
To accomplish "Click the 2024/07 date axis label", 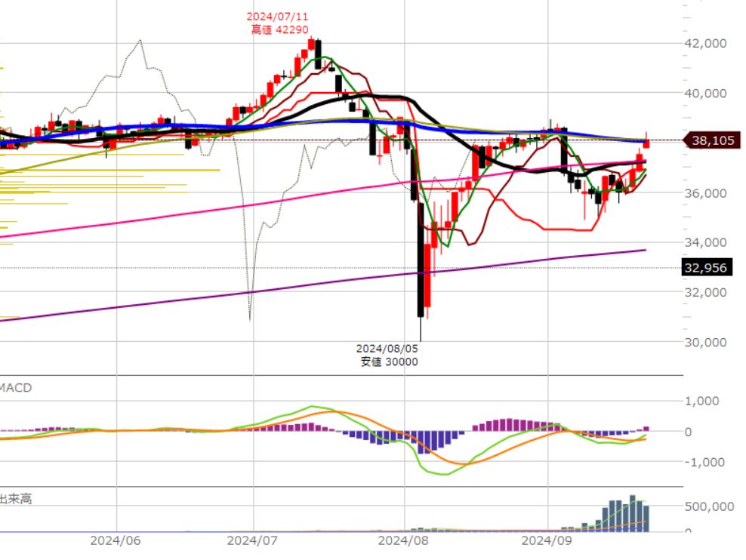I will (x=252, y=540).
